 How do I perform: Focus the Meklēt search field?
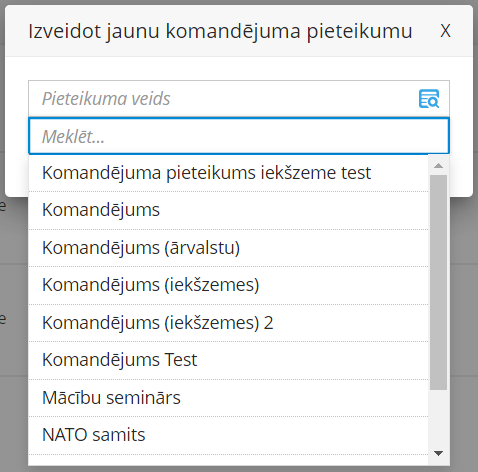pos(239,136)
